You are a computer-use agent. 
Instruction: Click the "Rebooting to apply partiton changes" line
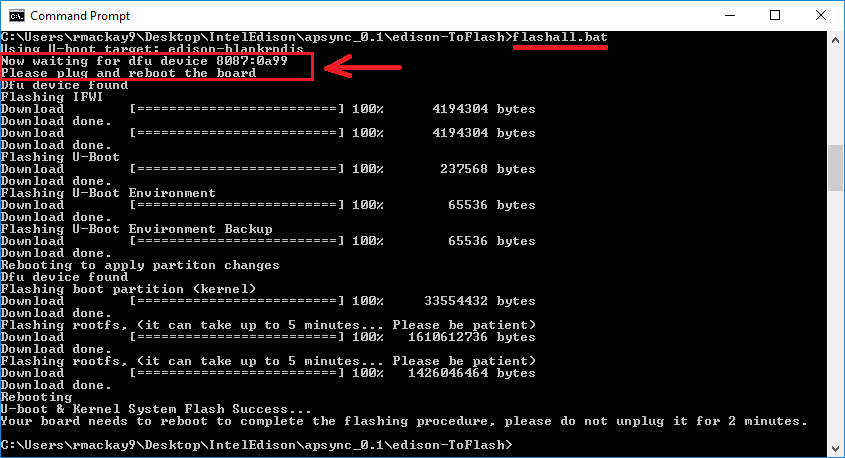[x=140, y=265]
